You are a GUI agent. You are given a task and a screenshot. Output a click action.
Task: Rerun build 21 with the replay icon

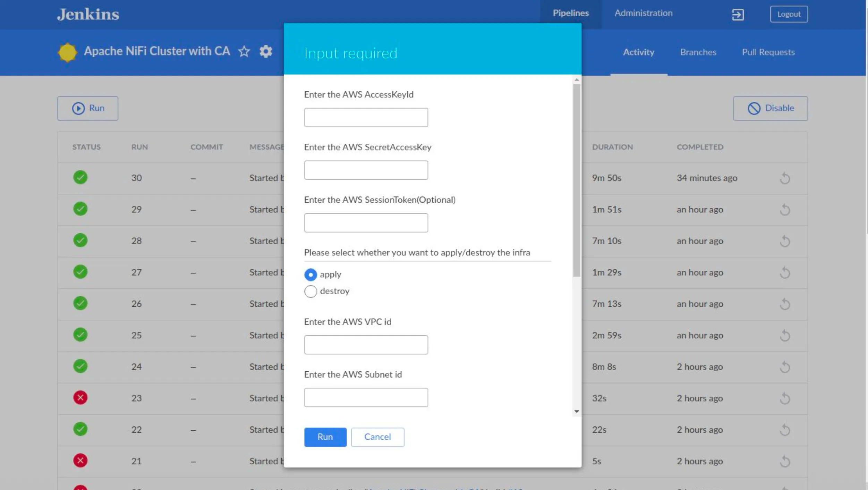pyautogui.click(x=785, y=461)
